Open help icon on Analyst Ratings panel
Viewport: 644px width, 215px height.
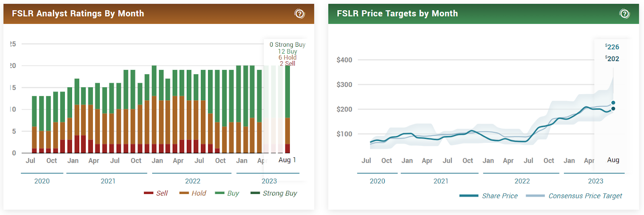tap(300, 14)
